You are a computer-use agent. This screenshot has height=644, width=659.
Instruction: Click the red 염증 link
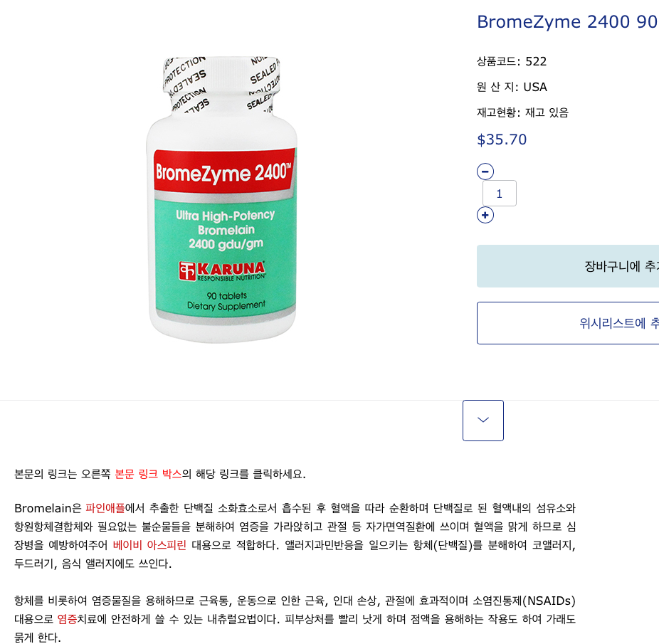[x=67, y=619]
